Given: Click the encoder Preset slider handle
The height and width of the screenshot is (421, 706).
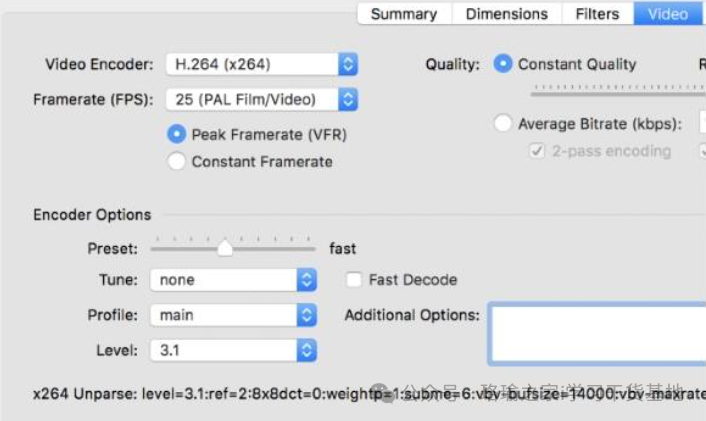Looking at the screenshot, I should coord(225,248).
